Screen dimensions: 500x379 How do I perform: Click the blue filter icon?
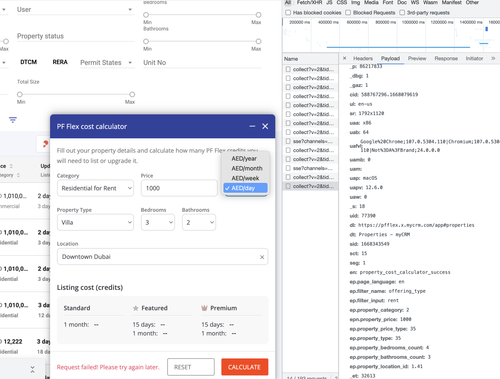(13, 120)
